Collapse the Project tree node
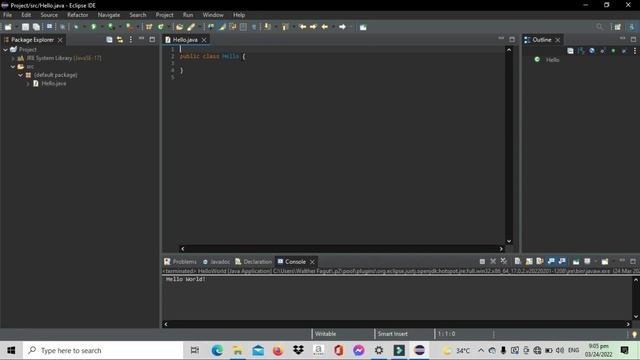640x360 pixels. coord(5,49)
